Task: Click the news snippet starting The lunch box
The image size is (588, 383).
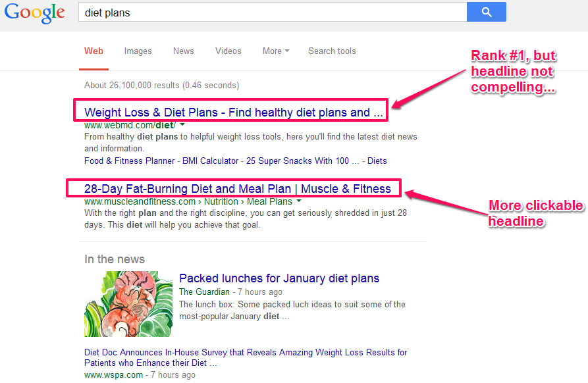Action: click(x=292, y=311)
